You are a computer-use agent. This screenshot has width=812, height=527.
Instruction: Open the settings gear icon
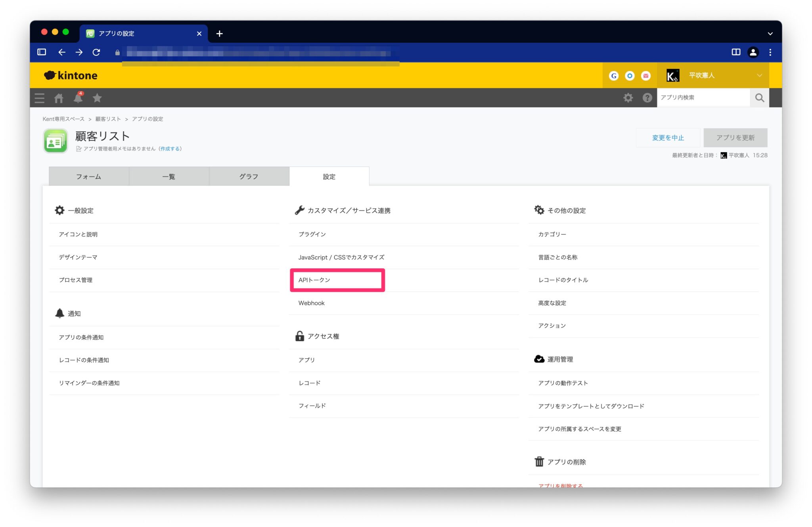pyautogui.click(x=628, y=97)
